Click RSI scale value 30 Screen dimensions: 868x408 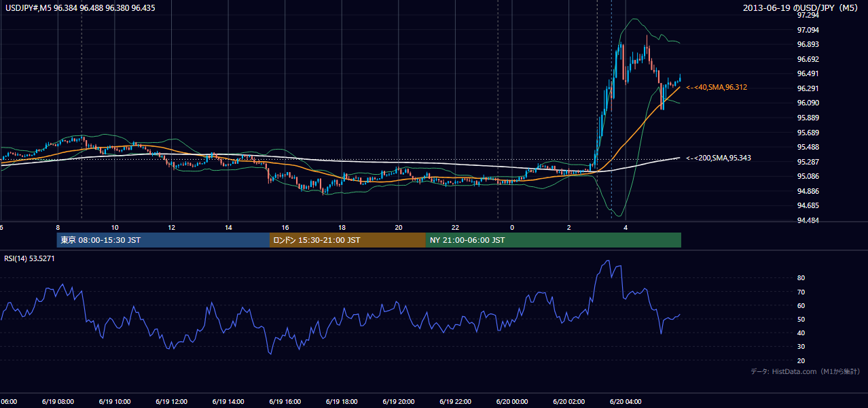click(801, 347)
